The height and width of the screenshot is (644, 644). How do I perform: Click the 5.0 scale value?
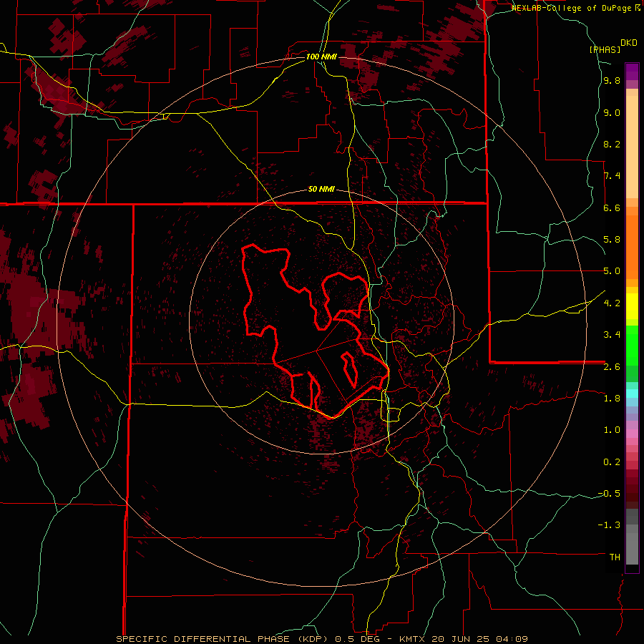point(612,271)
